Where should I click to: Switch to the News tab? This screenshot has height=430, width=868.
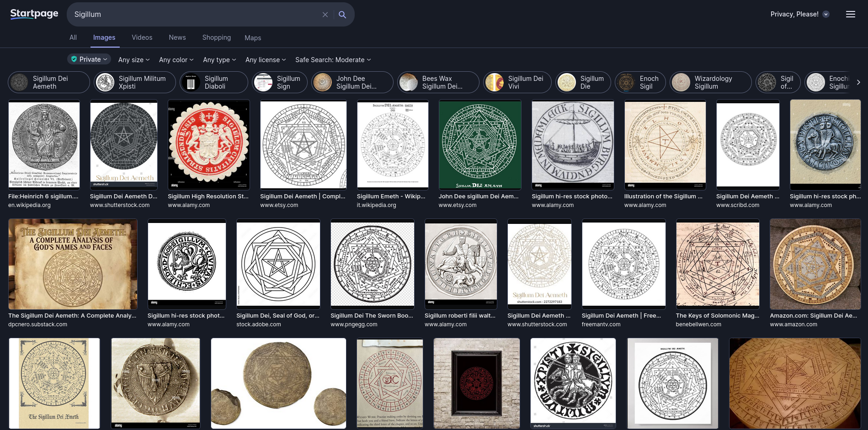click(x=177, y=37)
